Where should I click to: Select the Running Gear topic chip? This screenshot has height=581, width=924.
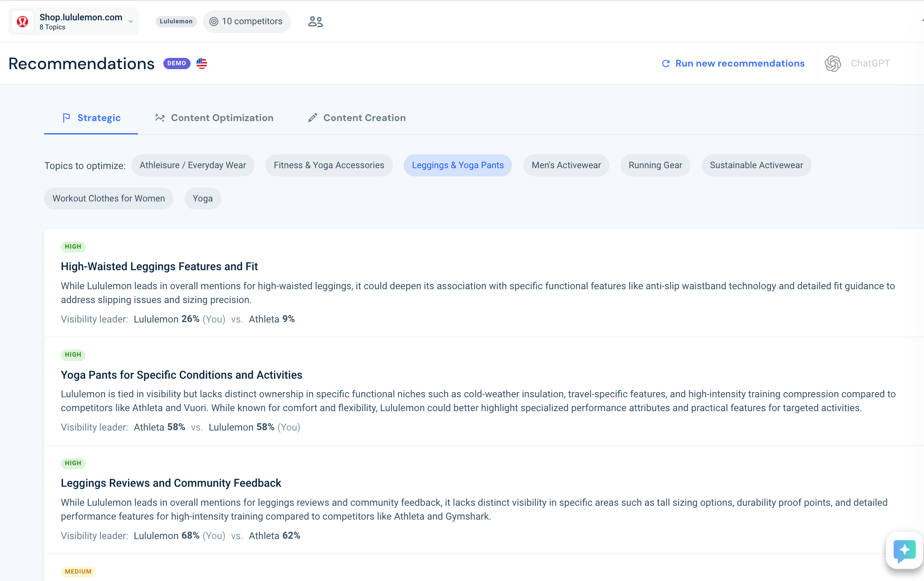tap(655, 165)
